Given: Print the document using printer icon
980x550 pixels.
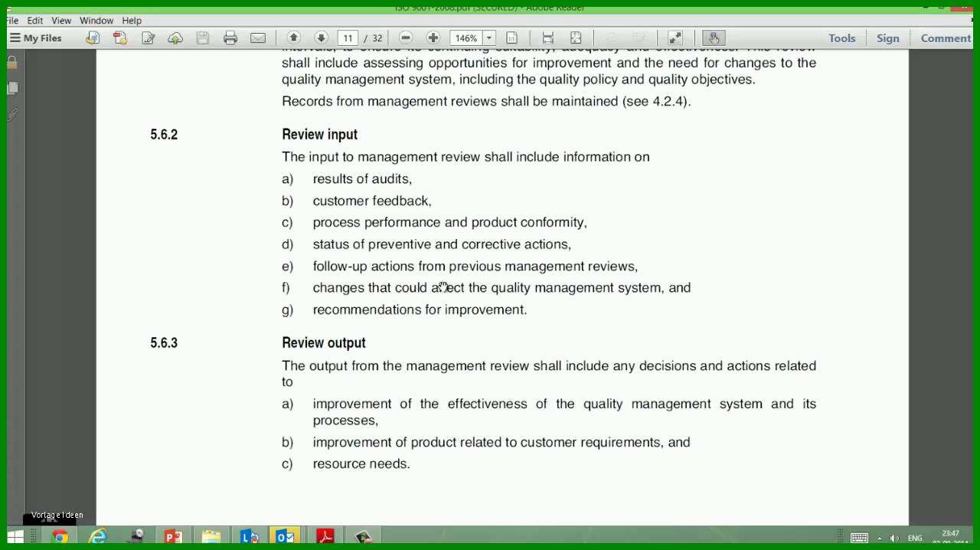Looking at the screenshot, I should tap(230, 38).
